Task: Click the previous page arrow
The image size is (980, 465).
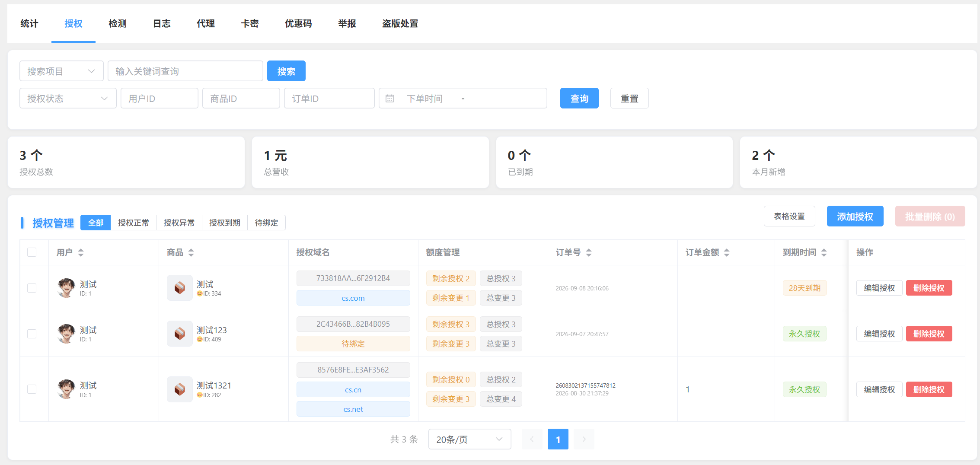Action: (x=532, y=439)
